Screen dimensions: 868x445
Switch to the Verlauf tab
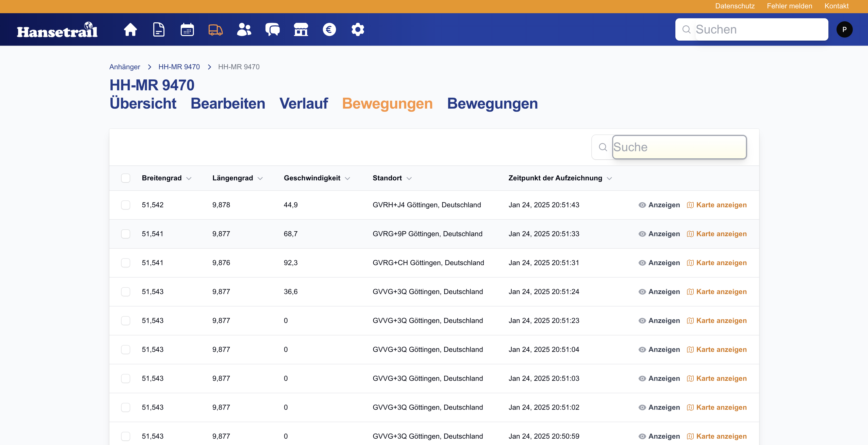[x=303, y=104]
